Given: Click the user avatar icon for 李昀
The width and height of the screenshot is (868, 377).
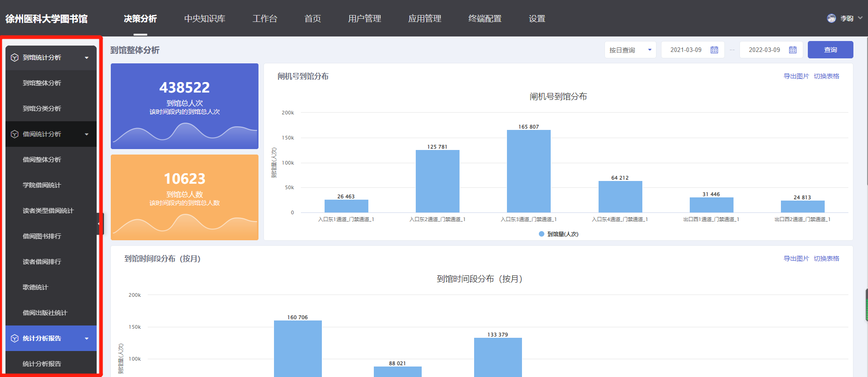Looking at the screenshot, I should click(832, 18).
